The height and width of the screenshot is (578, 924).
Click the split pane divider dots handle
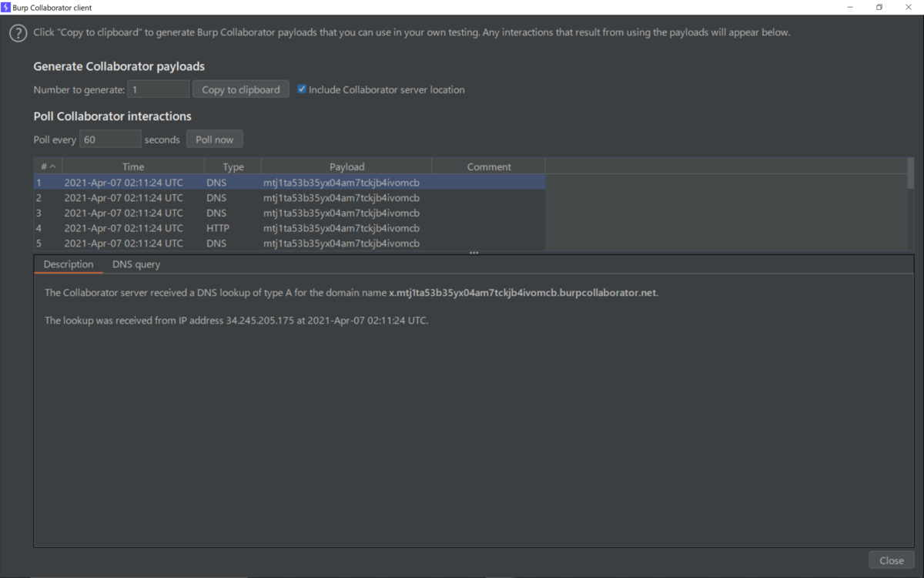pyautogui.click(x=474, y=253)
